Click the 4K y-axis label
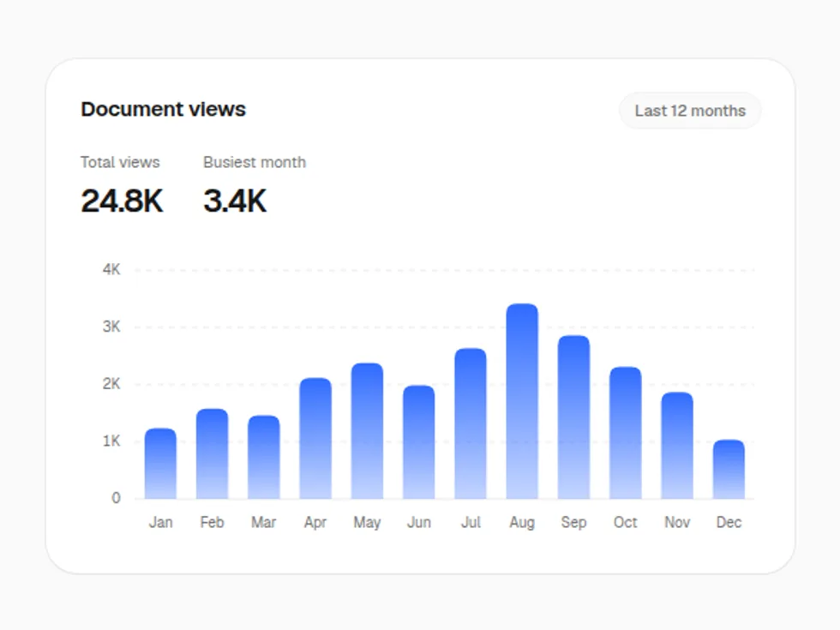 pyautogui.click(x=111, y=269)
